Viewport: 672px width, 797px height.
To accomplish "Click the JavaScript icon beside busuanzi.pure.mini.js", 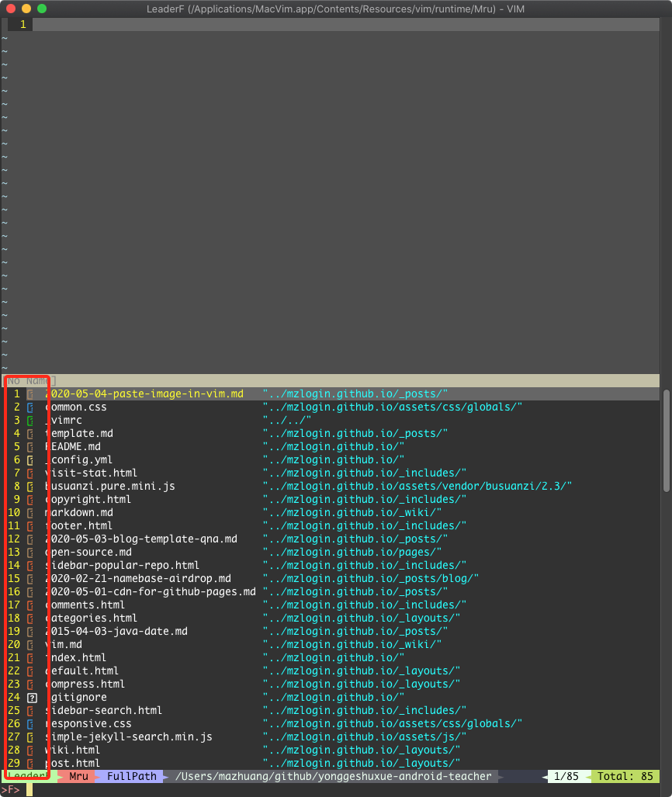I will (31, 486).
